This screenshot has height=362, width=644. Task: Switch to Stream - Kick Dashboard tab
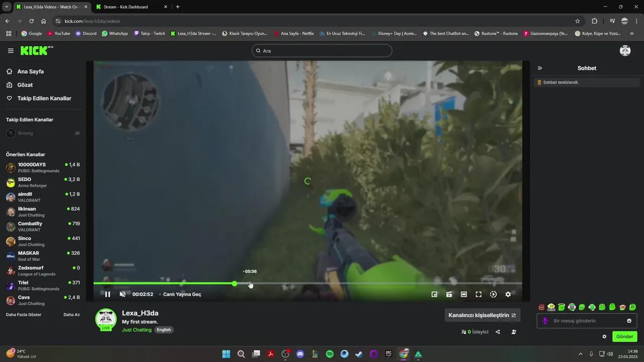[x=132, y=7]
